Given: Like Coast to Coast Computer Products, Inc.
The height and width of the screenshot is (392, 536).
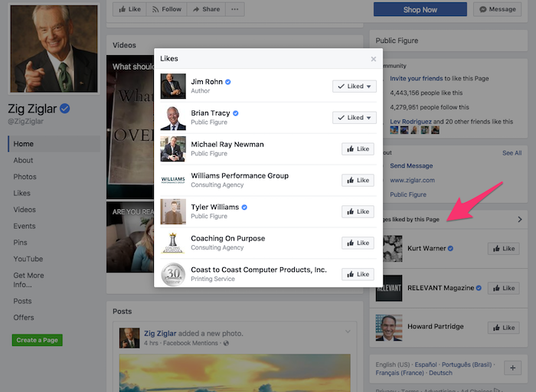Looking at the screenshot, I should (x=358, y=274).
